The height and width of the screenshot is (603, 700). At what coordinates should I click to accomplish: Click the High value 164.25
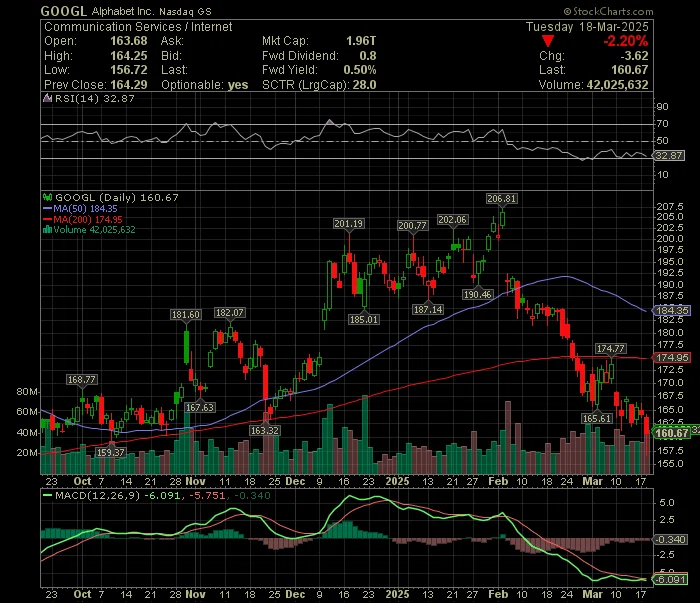click(129, 55)
